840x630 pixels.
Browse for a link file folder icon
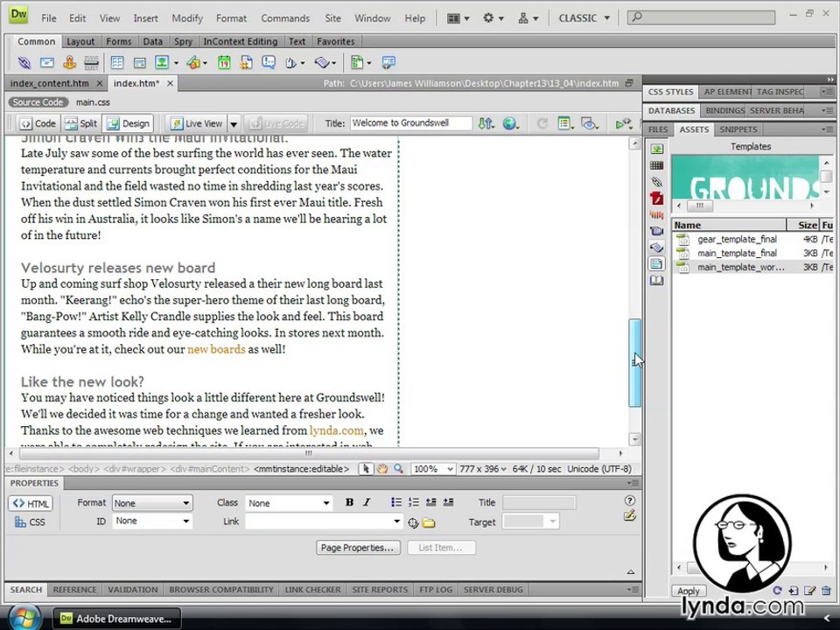pos(429,523)
